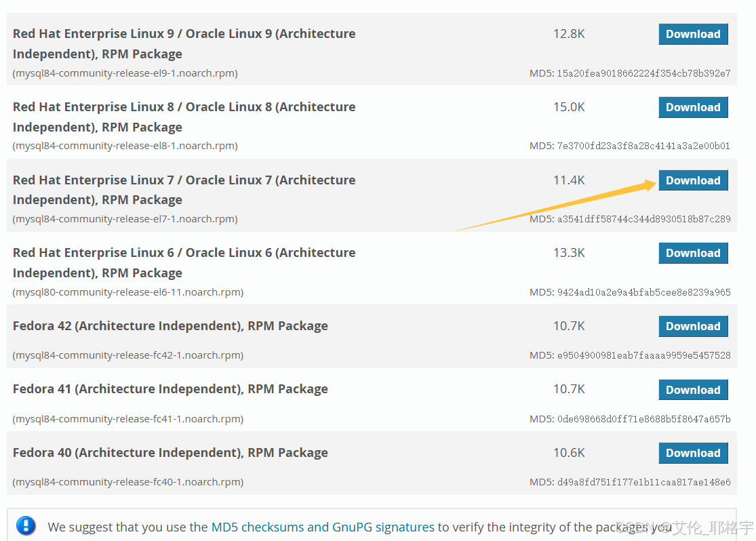
Task: Download the Fedora 40 RPM package
Action: (693, 454)
